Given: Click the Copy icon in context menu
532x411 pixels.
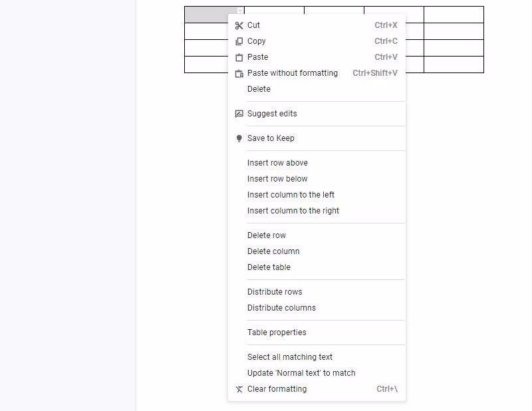Looking at the screenshot, I should (x=239, y=41).
